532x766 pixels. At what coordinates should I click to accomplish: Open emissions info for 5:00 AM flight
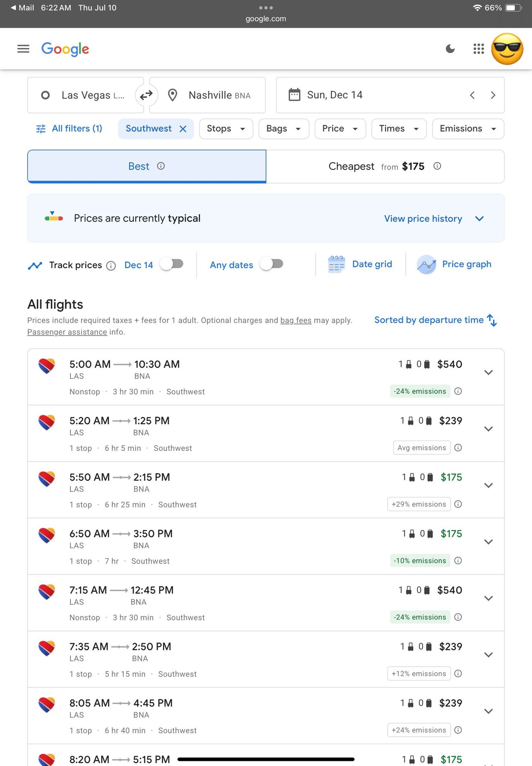coord(458,391)
